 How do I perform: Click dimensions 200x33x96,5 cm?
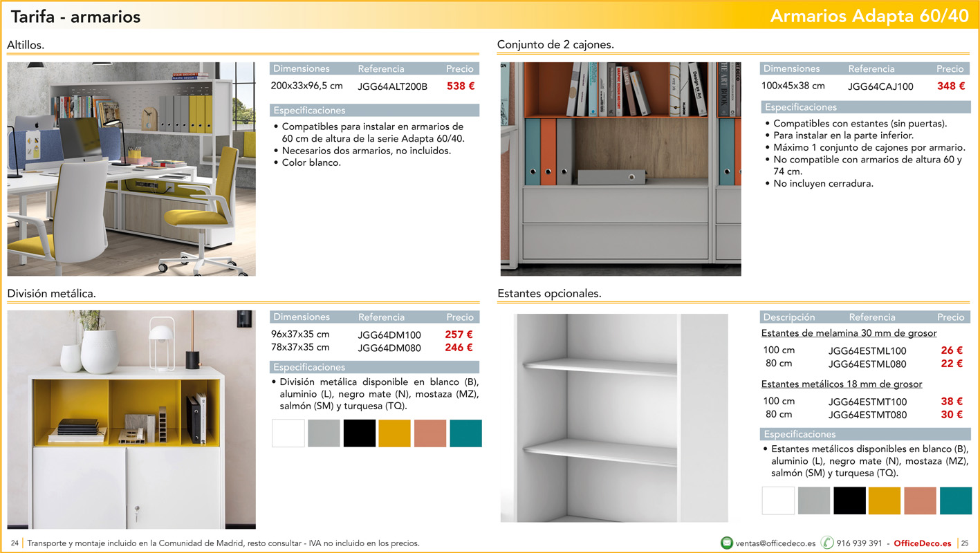tap(306, 86)
